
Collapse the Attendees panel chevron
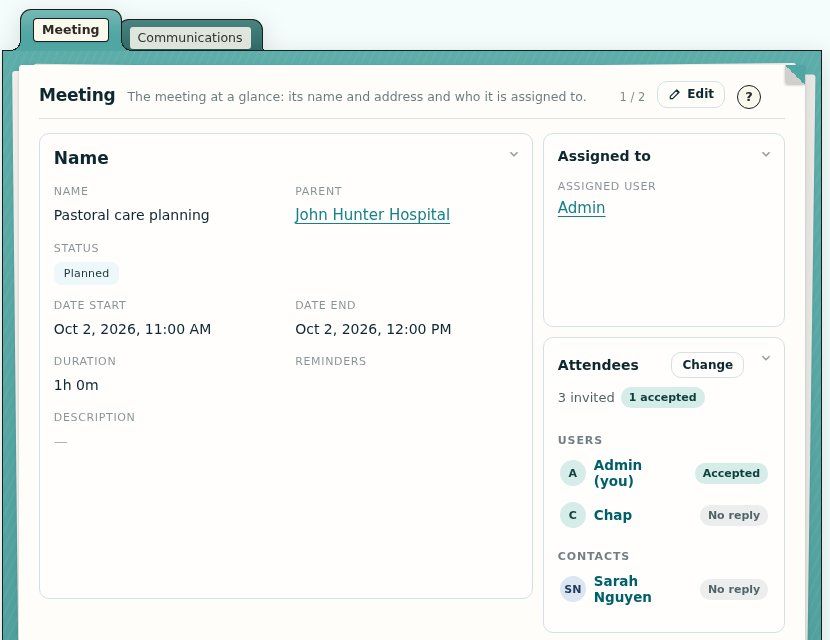765,358
